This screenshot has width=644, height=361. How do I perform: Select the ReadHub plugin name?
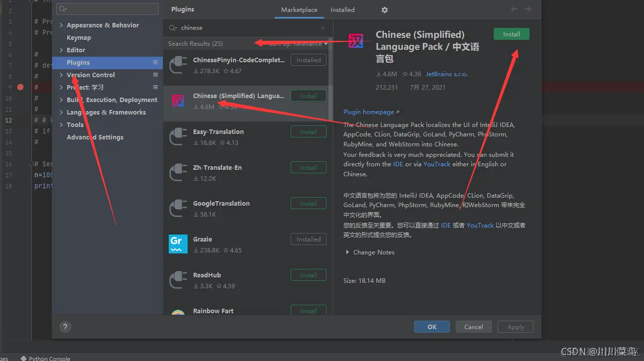click(207, 275)
